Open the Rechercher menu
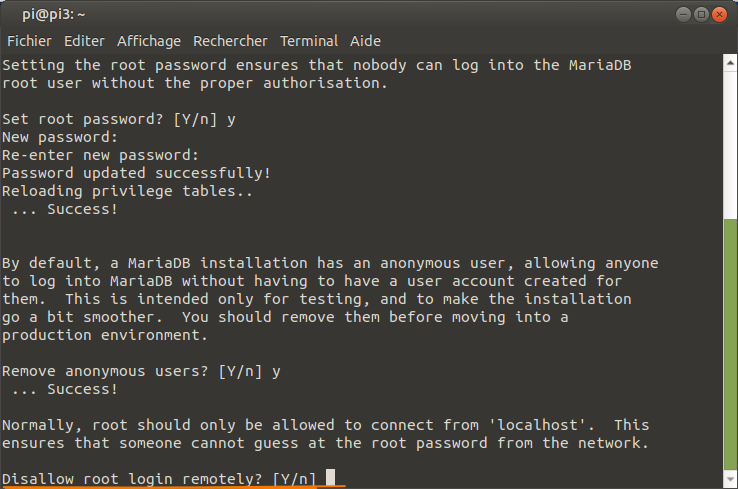Image resolution: width=738 pixels, height=489 pixels. pyautogui.click(x=230, y=41)
